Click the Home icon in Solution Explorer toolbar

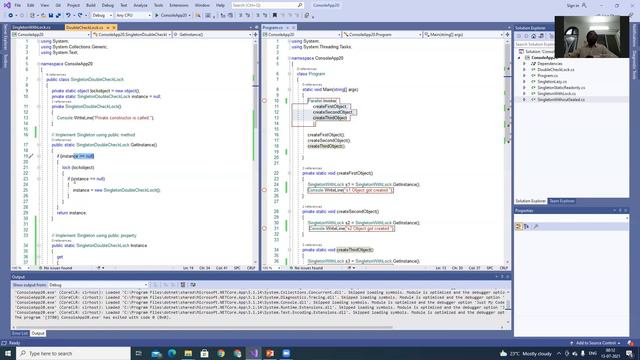pos(533,36)
